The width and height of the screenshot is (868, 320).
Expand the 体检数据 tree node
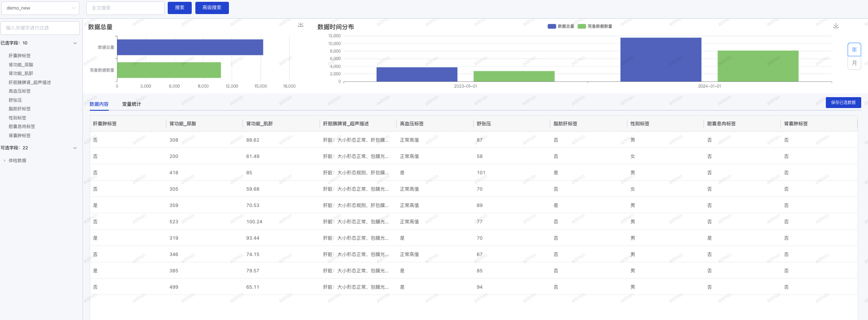pos(5,161)
